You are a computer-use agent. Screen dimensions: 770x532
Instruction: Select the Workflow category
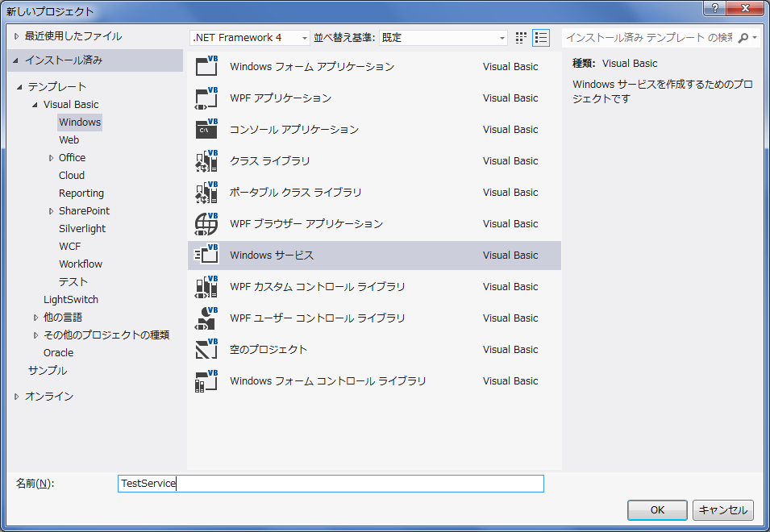tap(81, 264)
